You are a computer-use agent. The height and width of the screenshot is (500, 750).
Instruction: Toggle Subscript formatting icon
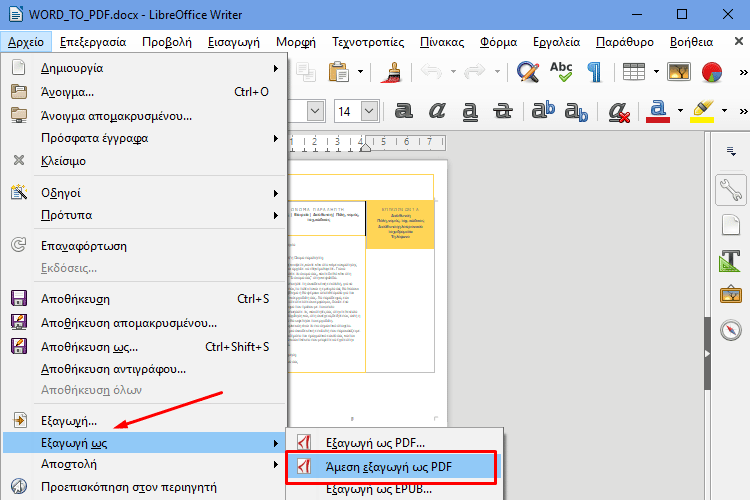pyautogui.click(x=576, y=112)
